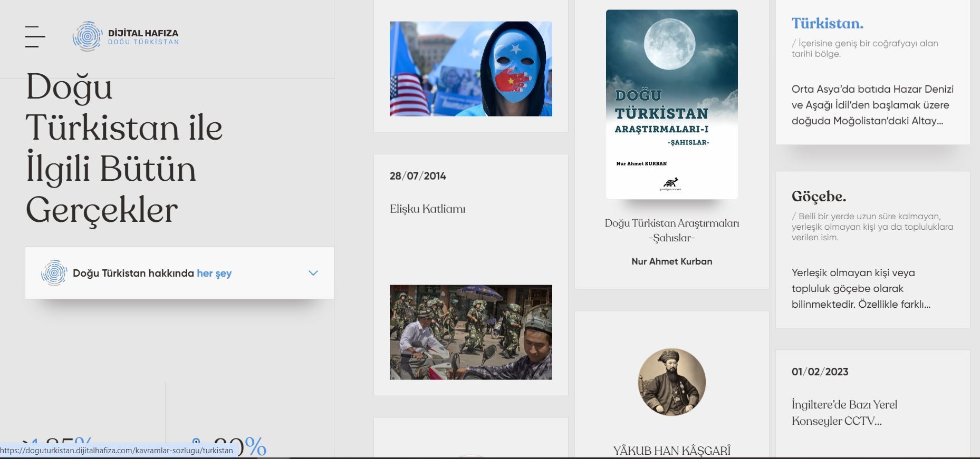The height and width of the screenshot is (459, 980).
Task: Open the YÂKUB HAN KÂŞGARÎ profile name
Action: [671, 451]
